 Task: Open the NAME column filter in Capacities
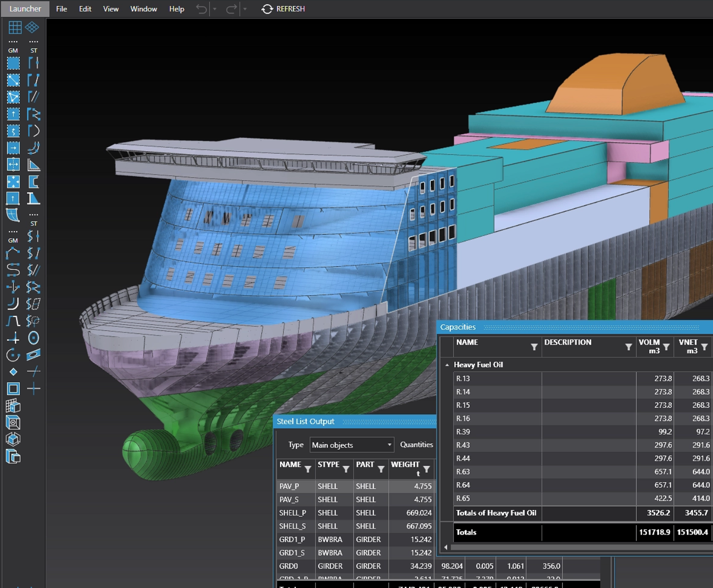tap(534, 347)
